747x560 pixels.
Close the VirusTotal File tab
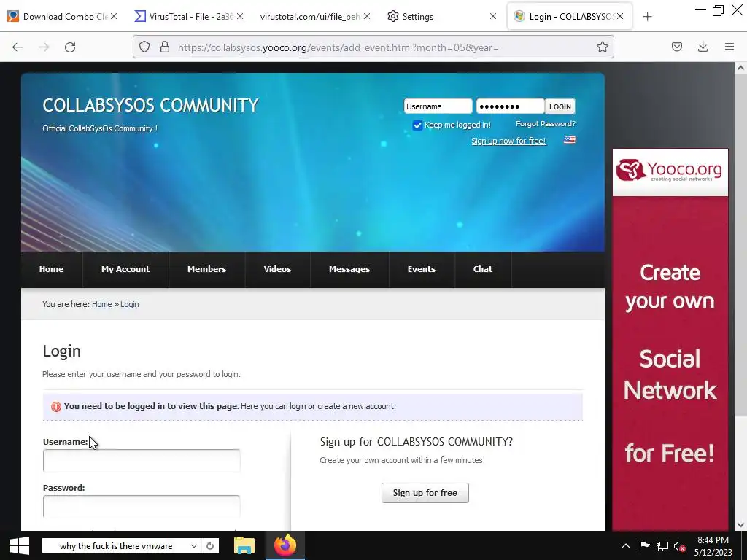pos(239,16)
